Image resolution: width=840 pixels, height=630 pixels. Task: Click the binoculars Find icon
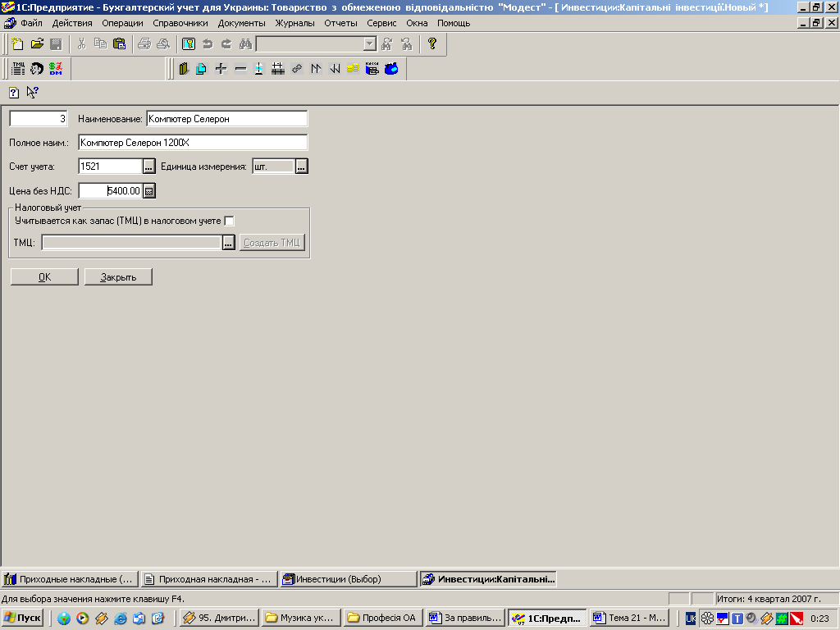245,44
